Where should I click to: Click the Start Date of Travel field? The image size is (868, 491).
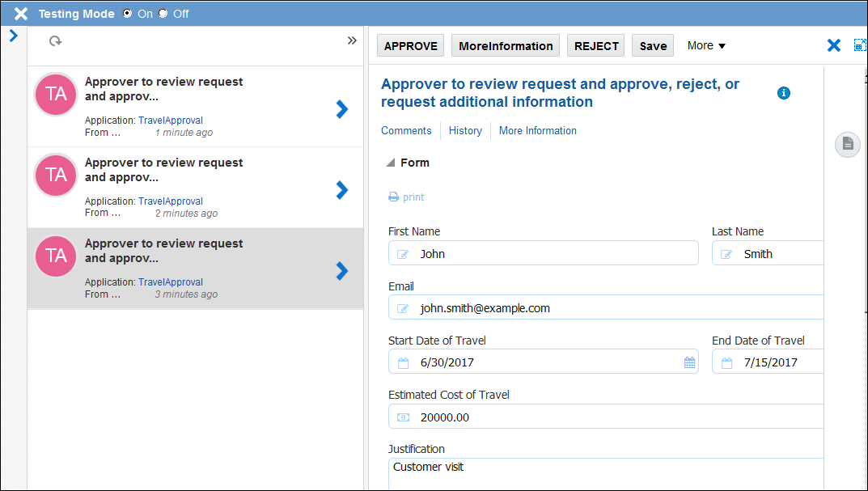[543, 362]
